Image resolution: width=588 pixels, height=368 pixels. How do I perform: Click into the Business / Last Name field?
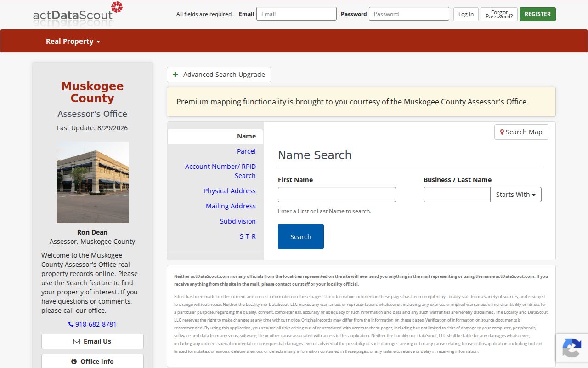point(457,195)
